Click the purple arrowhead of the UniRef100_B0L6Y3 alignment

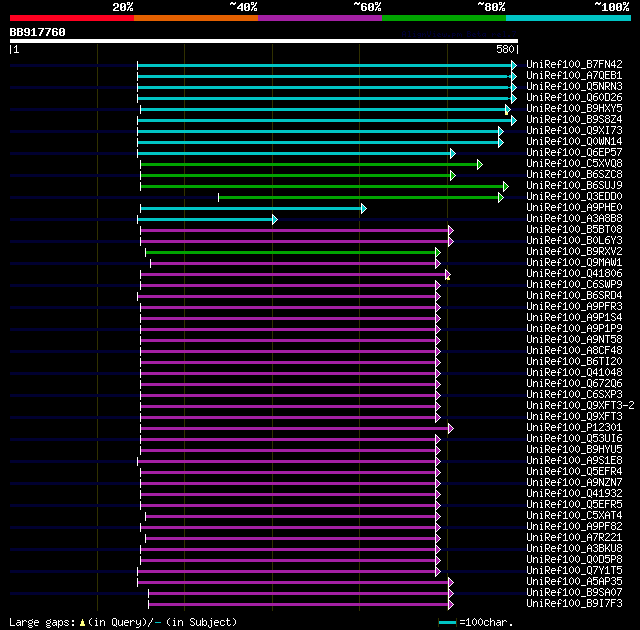(x=451, y=242)
